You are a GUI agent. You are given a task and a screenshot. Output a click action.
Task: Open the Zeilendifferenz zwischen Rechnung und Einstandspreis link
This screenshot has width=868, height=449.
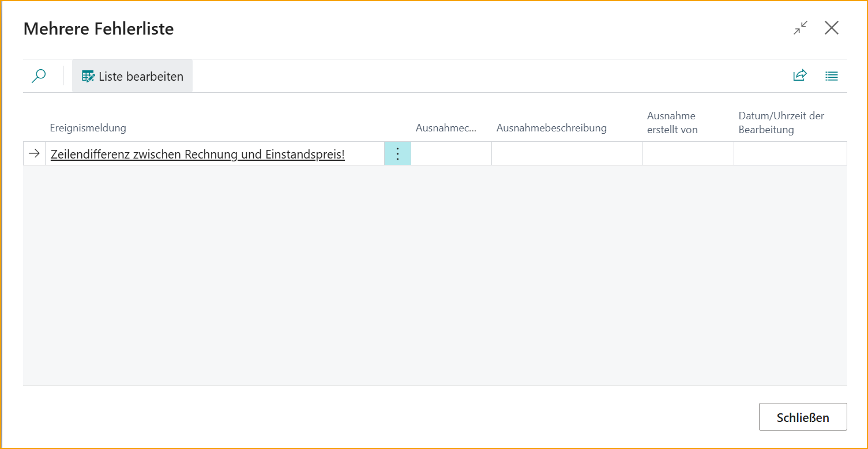197,154
